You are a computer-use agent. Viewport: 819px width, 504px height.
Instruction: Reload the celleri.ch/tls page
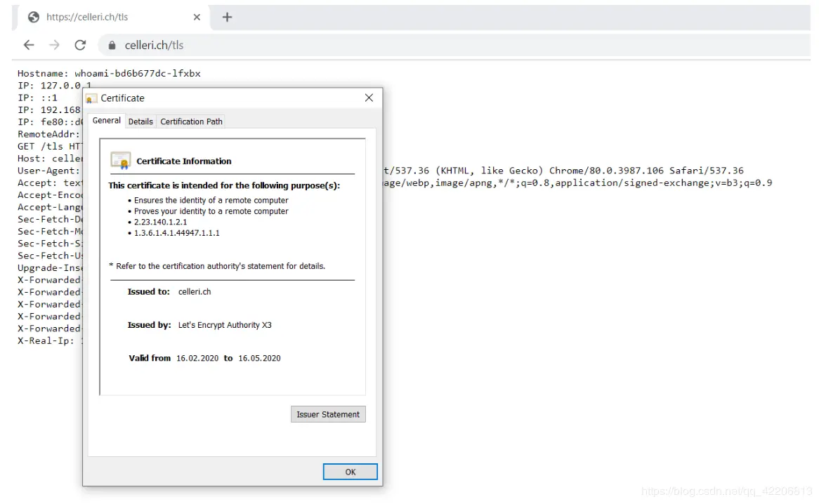coord(80,46)
